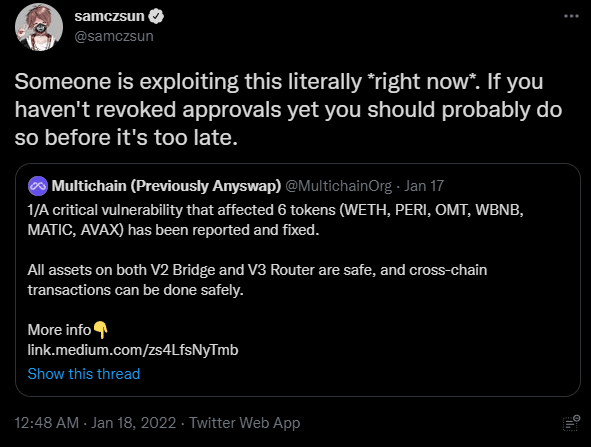Open the link.medium.com/zs4LfsNyTmb link

(133, 350)
